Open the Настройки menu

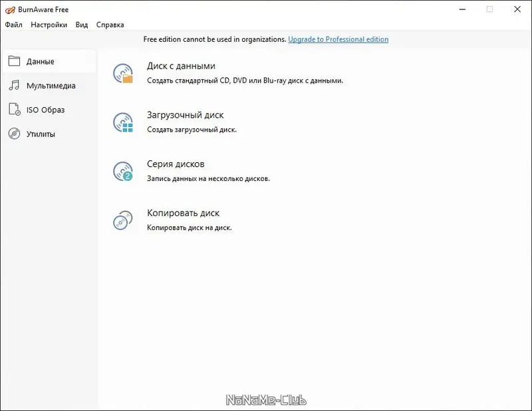49,25
